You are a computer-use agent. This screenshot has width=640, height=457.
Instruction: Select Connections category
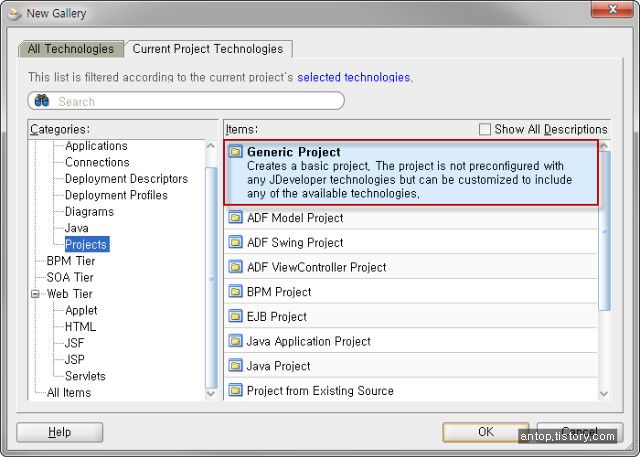pos(97,162)
